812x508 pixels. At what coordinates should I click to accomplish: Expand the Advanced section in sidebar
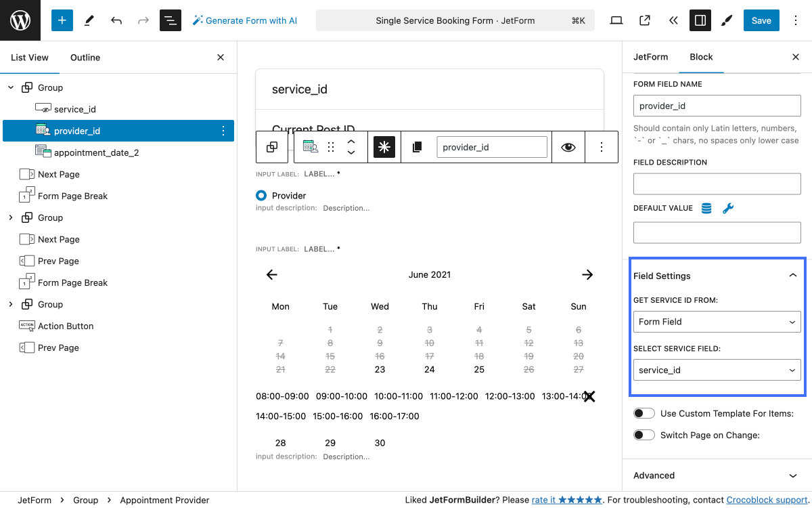pyautogui.click(x=717, y=475)
